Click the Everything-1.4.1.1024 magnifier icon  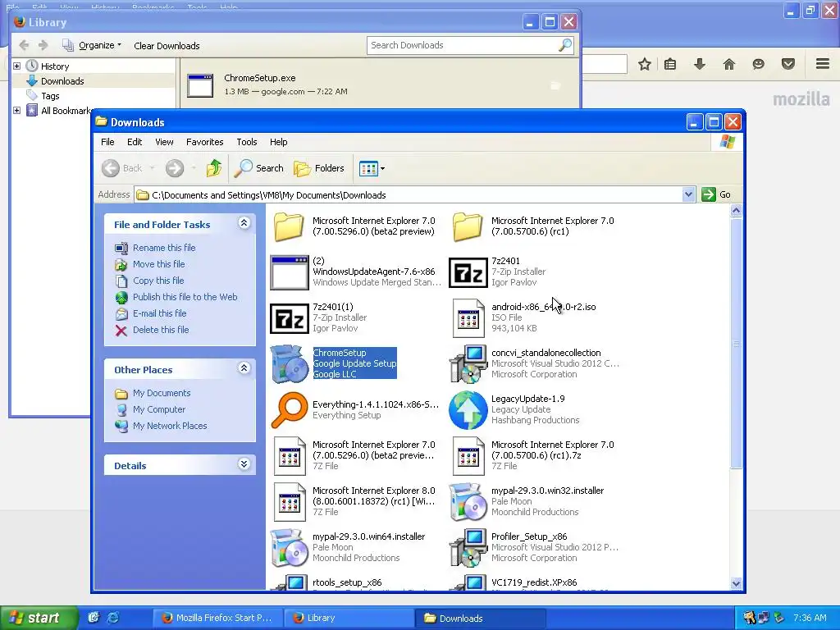[x=290, y=410]
